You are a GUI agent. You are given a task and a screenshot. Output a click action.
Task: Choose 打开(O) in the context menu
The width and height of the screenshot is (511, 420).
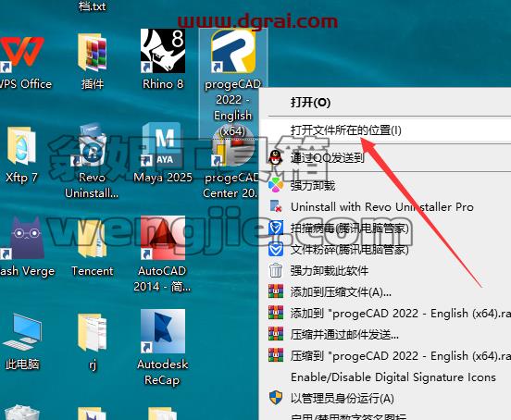(x=385, y=103)
